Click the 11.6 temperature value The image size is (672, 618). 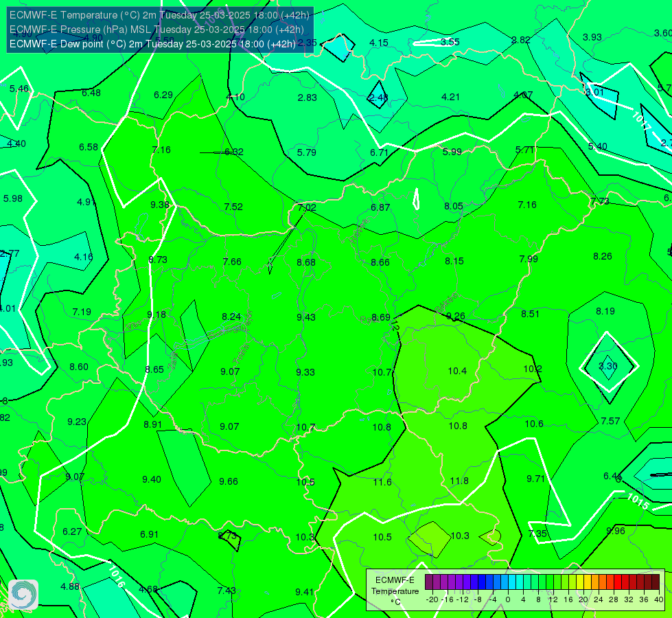(382, 482)
